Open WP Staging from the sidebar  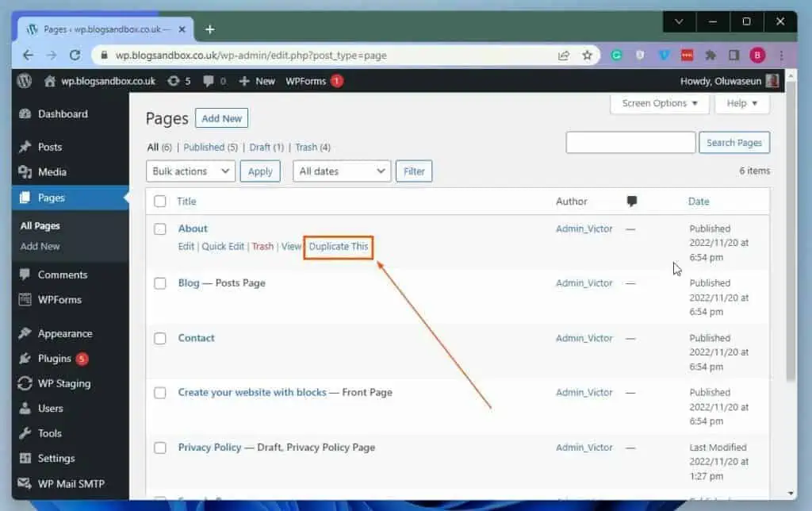pos(62,383)
